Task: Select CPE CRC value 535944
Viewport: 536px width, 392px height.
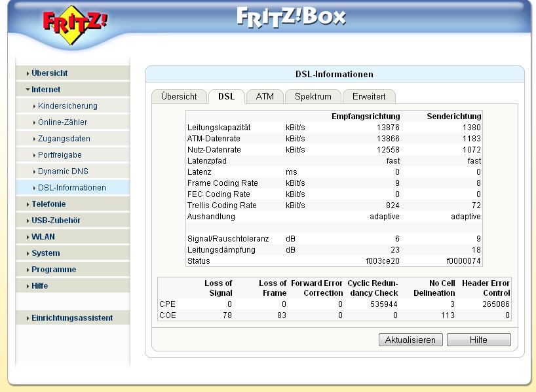Action: click(384, 304)
